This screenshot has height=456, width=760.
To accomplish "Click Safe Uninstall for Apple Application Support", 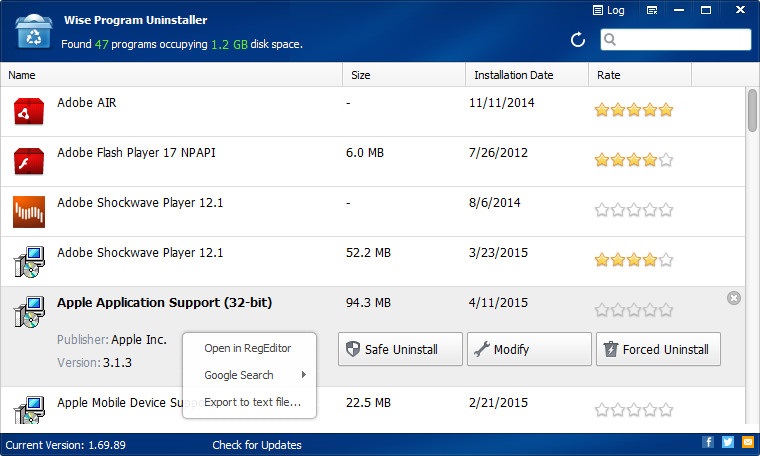I will [x=400, y=349].
